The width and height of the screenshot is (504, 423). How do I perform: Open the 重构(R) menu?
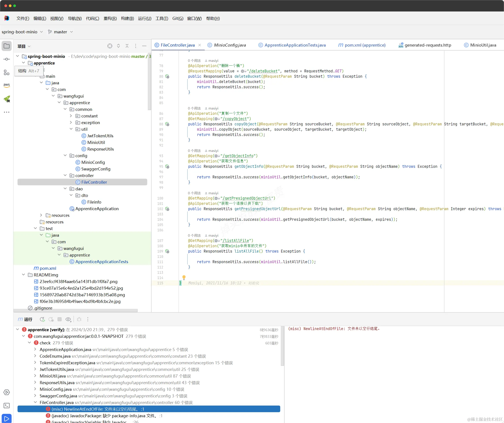click(x=110, y=19)
